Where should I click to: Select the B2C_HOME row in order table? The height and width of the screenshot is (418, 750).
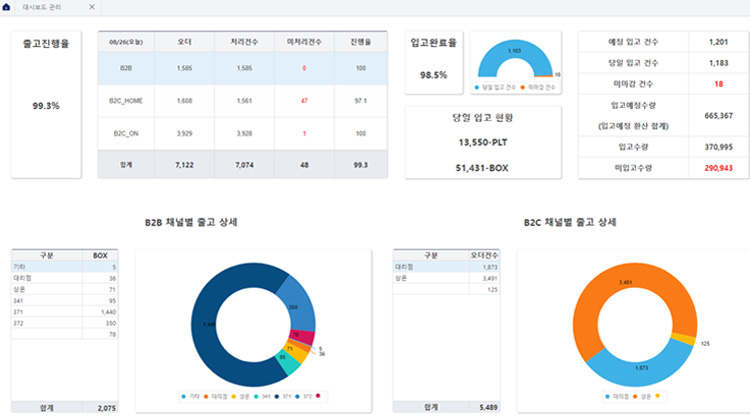point(125,101)
